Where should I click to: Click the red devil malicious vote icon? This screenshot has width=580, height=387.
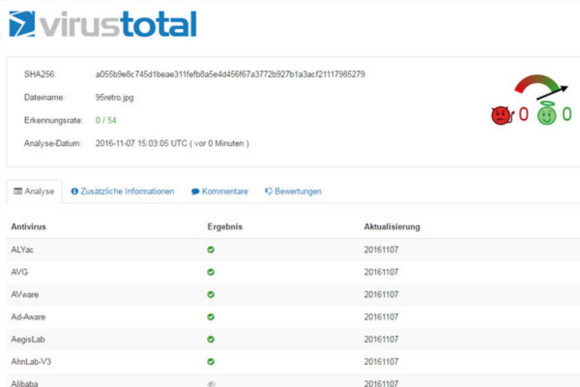tap(502, 115)
